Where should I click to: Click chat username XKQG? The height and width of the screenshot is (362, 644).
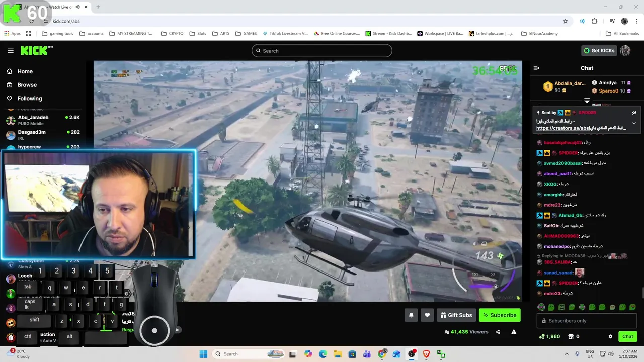tap(550, 184)
